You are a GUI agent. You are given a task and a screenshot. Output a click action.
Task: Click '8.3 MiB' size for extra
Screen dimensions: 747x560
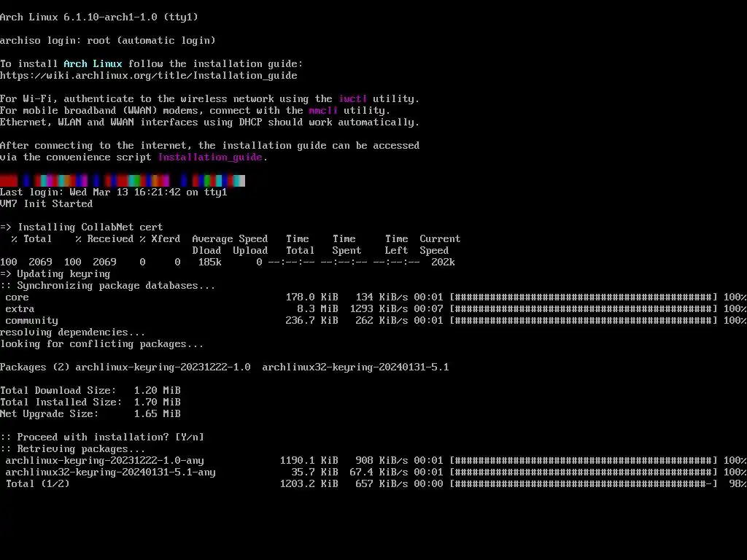(318, 308)
